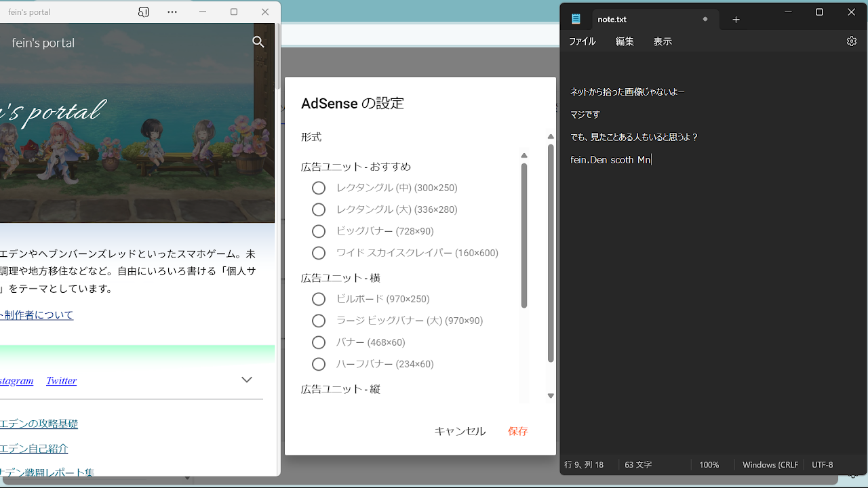Open the 編集 menu in Notepad
This screenshot has width=868, height=488.
tap(625, 41)
